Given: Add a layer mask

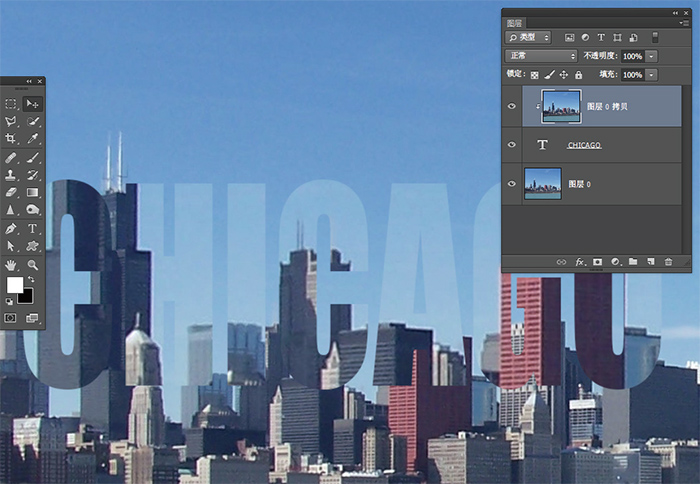Looking at the screenshot, I should (597, 262).
